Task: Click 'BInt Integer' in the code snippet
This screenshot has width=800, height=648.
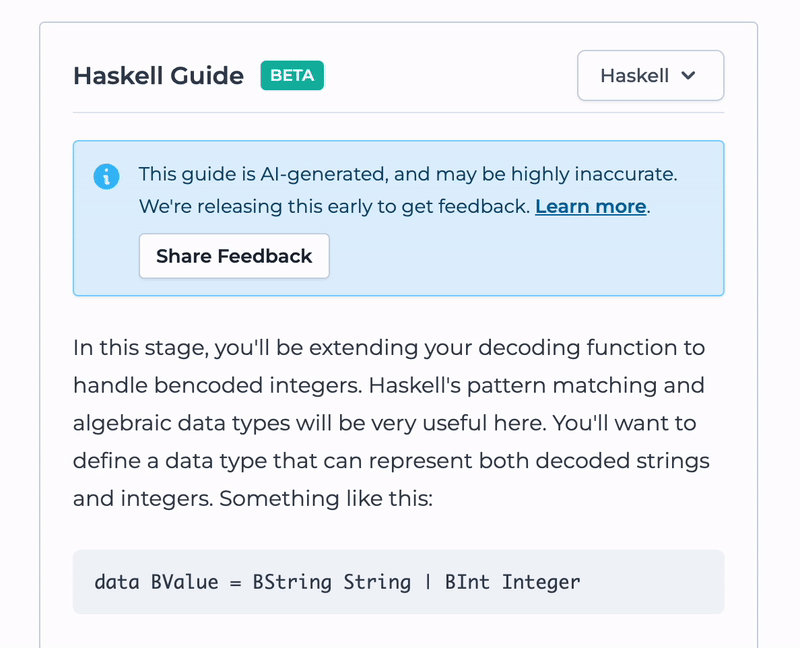Action: (x=512, y=582)
